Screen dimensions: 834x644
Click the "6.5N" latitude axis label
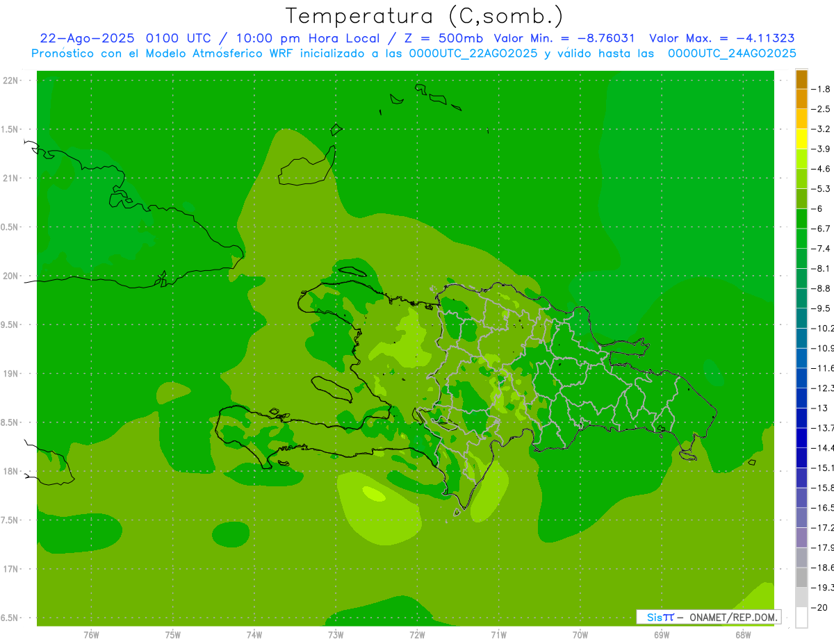(x=10, y=618)
